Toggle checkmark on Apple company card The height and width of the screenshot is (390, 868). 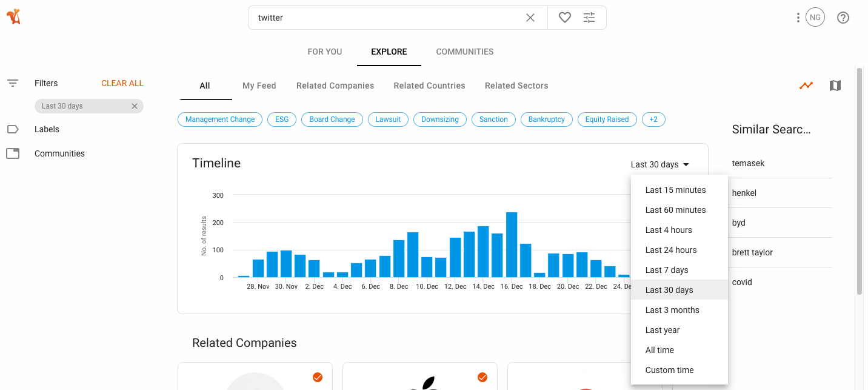coord(482,377)
